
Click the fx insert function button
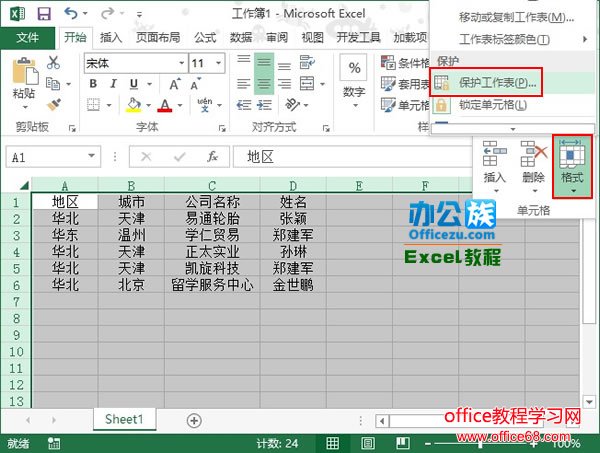coord(212,156)
